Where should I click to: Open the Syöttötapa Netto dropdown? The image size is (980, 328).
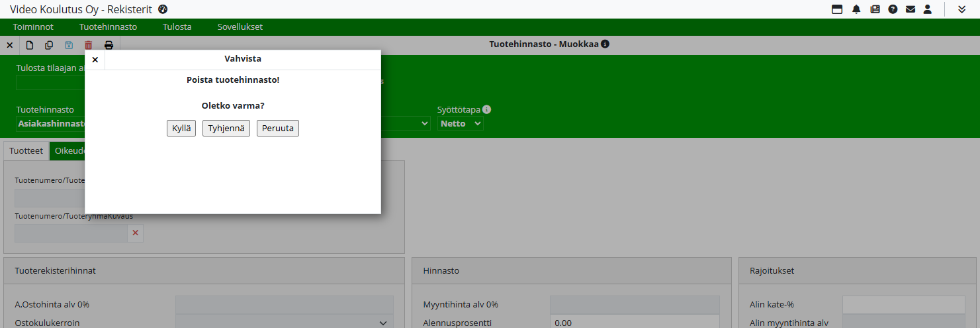461,124
